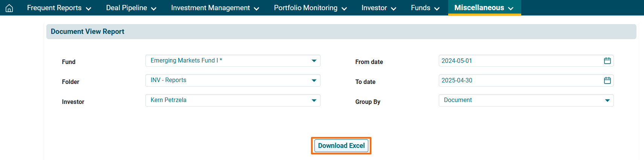Open the Folder dropdown showing INV - Reports
644x160 pixels.
[x=226, y=80]
